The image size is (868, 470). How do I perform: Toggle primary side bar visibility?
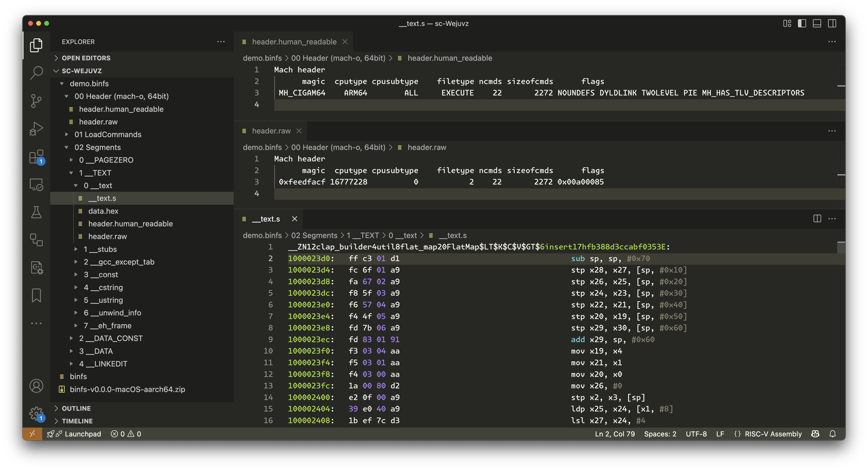click(802, 23)
